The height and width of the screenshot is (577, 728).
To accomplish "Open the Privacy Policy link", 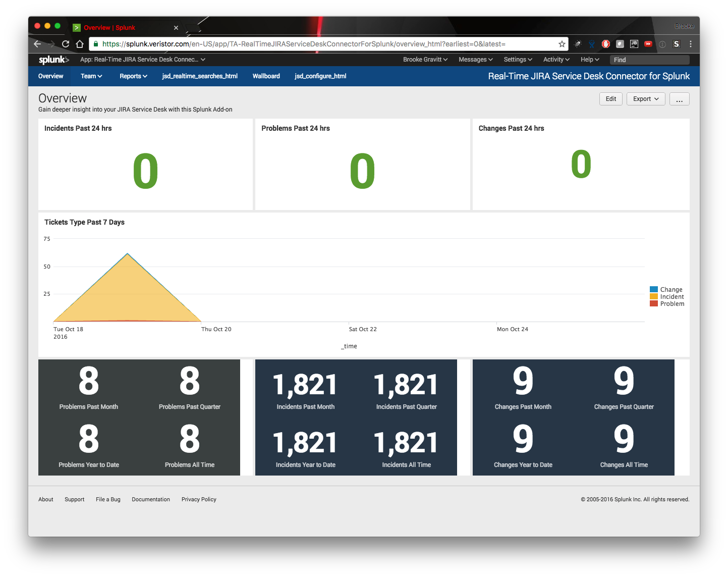I will click(199, 499).
